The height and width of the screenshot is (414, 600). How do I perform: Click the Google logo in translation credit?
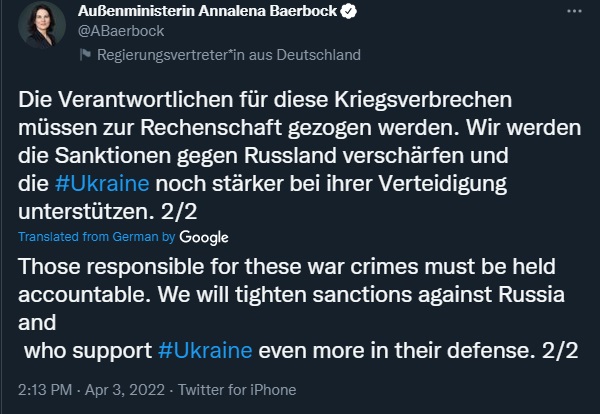point(204,237)
